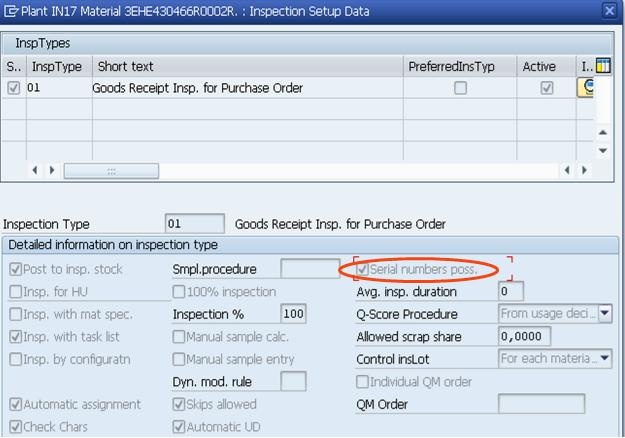The height and width of the screenshot is (438, 625).
Task: Click the S.. selection column header
Action: (x=14, y=66)
